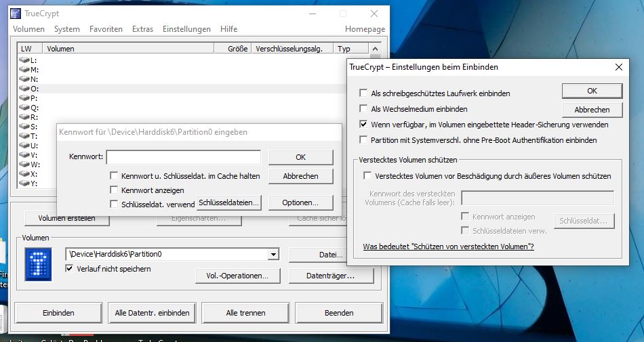This screenshot has width=644, height=342.
Task: Click the blue TrueCrypt logo in Volumen group
Action: [38, 265]
